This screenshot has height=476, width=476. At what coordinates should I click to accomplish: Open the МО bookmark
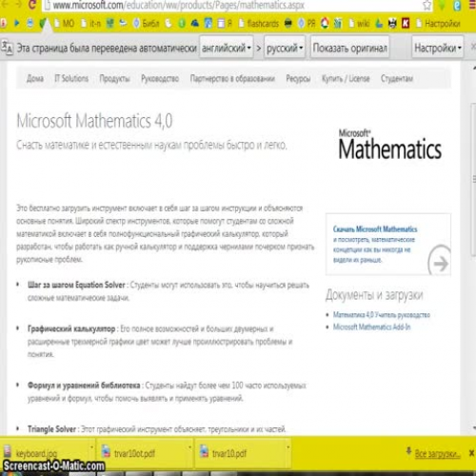(x=65, y=23)
